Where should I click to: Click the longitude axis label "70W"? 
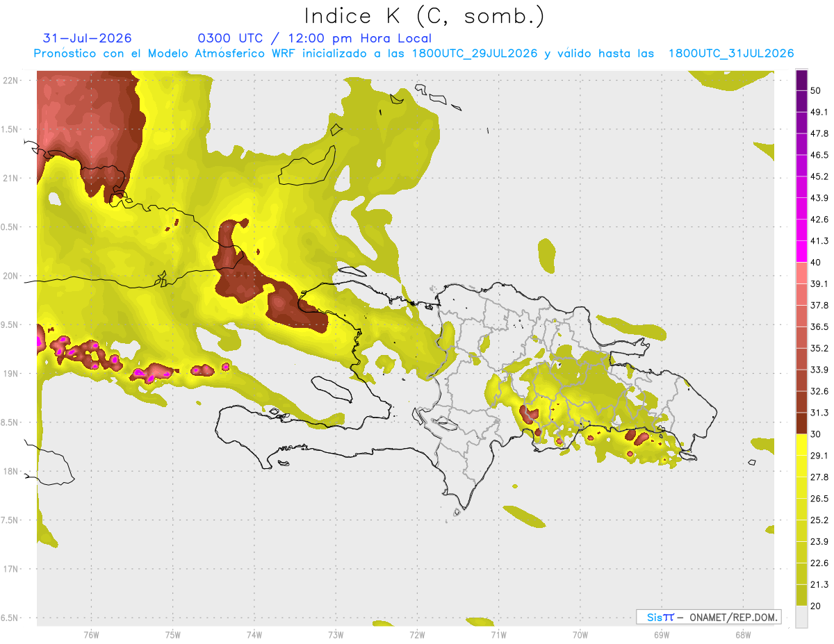[x=580, y=635]
